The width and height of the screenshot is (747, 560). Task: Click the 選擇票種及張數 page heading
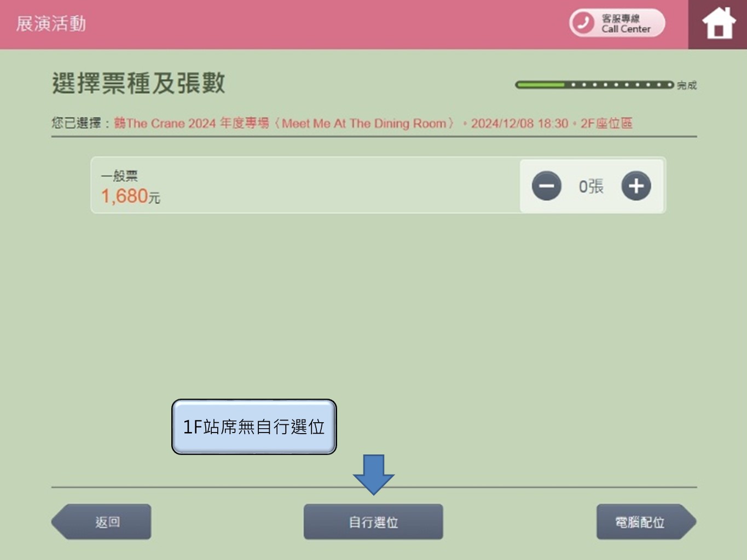[138, 83]
